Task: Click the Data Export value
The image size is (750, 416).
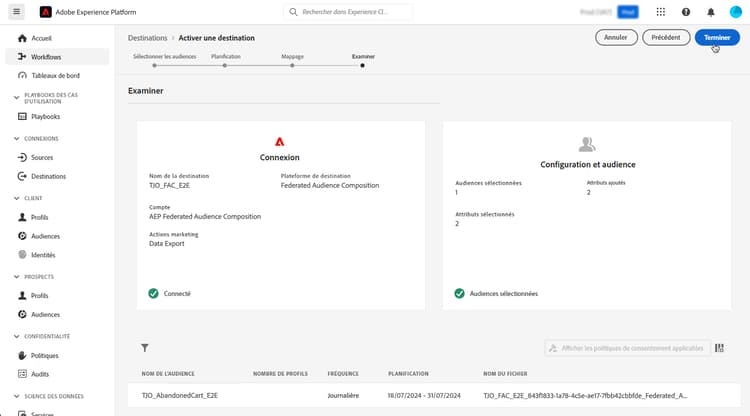Action: tap(166, 244)
